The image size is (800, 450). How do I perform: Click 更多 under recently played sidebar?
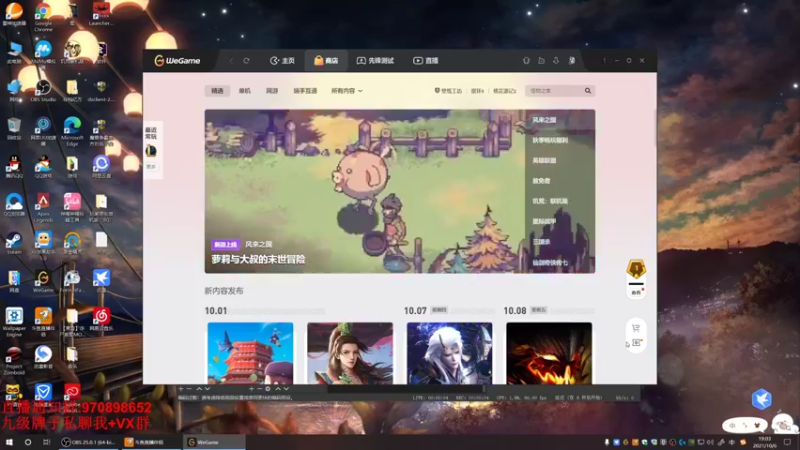click(151, 167)
